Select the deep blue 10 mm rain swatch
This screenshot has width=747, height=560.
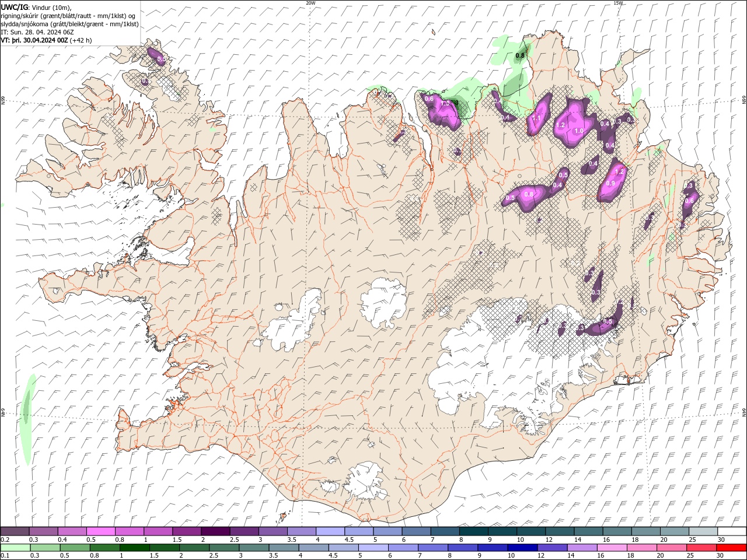tap(522, 548)
